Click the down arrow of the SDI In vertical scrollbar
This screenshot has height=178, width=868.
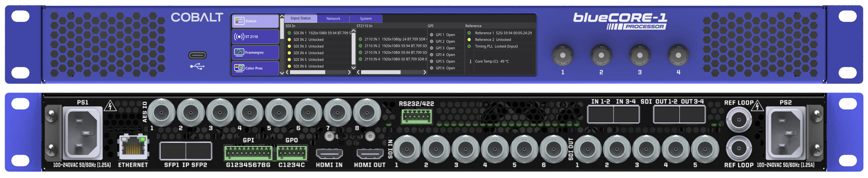(x=353, y=68)
